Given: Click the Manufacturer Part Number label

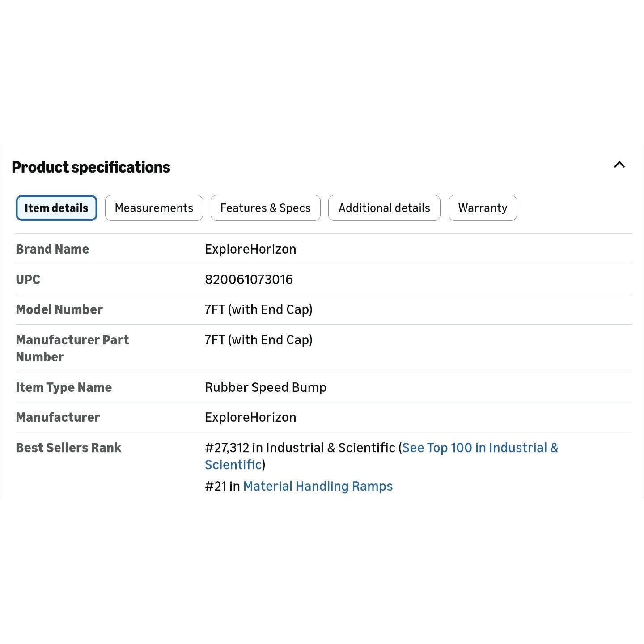Looking at the screenshot, I should coord(72,348).
